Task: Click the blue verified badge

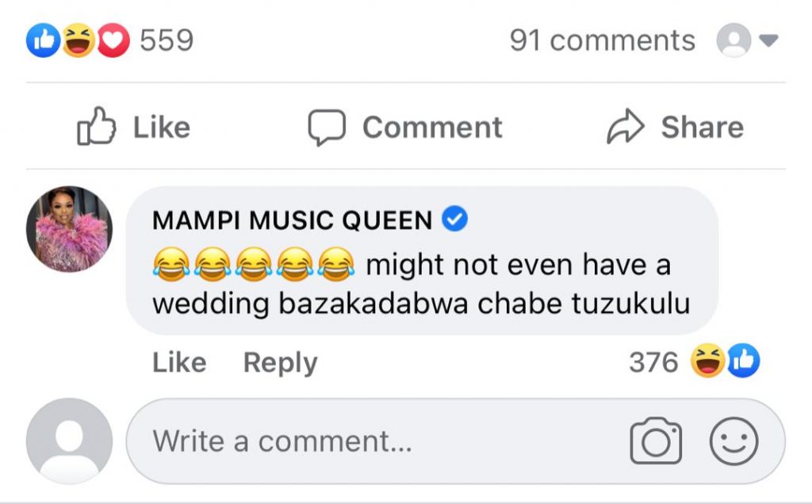Action: pos(454,220)
